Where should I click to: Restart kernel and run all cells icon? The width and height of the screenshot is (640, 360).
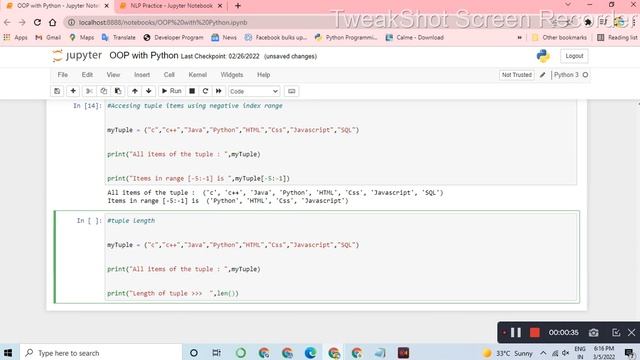(219, 91)
